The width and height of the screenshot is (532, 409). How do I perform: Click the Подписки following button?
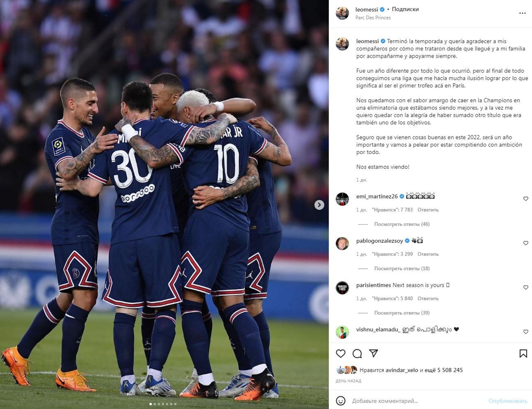(405, 9)
